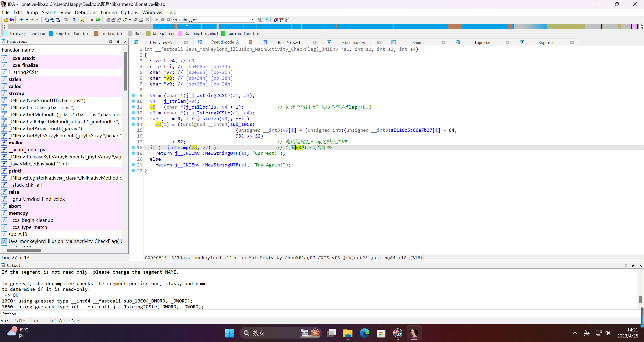Select the Python console button
Image resolution: width=644 pixels, height=342 pixels.
9,314
